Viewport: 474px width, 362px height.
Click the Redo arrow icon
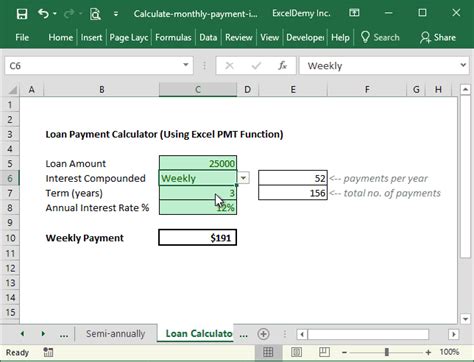pos(69,14)
